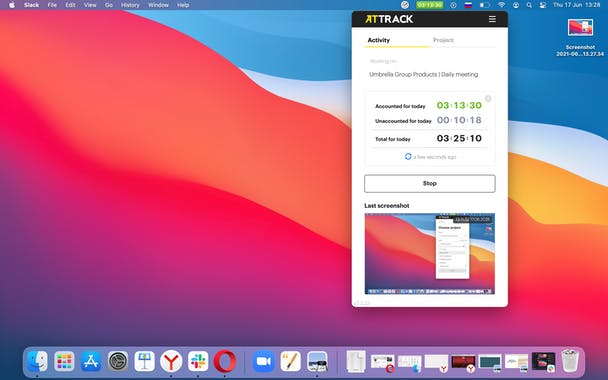Screen dimensions: 608x380
Task: Click the 'Total for today' label
Action: pos(393,139)
